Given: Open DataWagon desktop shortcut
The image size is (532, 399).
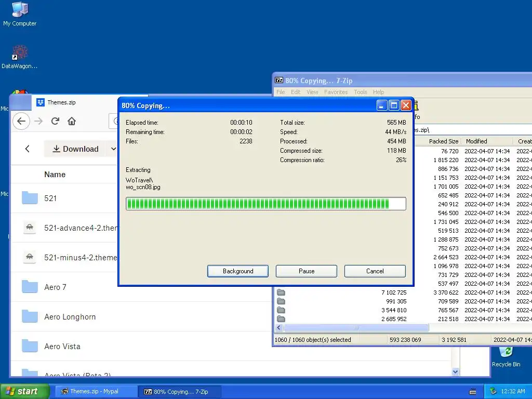Looking at the screenshot, I should (20, 57).
